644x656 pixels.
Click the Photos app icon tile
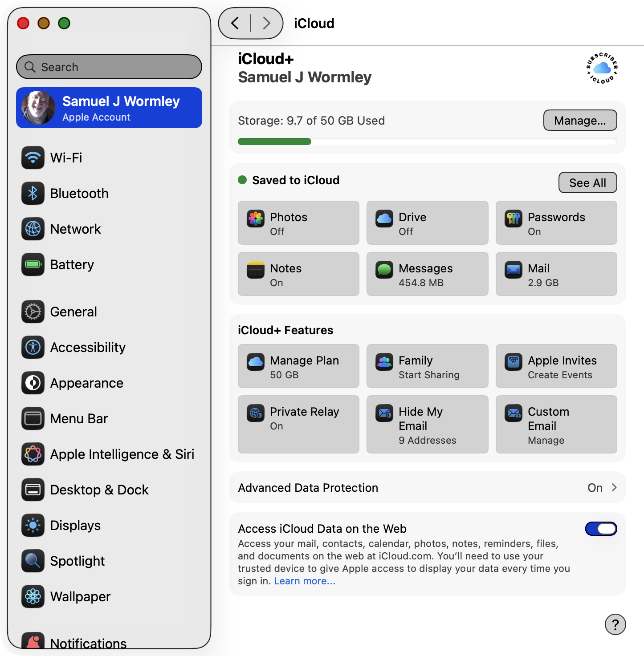256,219
